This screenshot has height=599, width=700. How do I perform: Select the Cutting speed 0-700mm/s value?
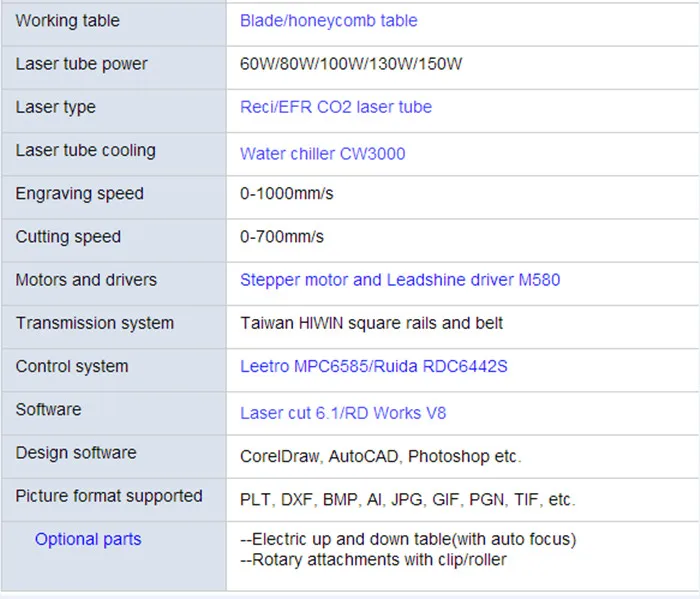(282, 237)
